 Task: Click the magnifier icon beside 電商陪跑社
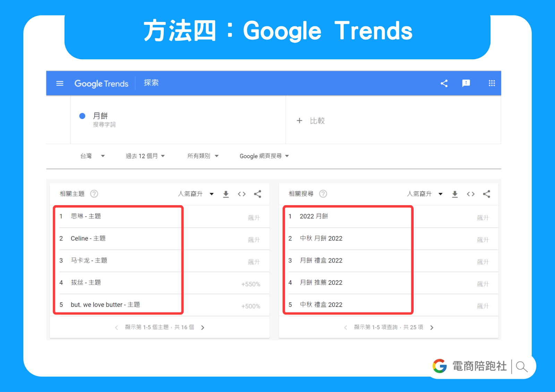pyautogui.click(x=522, y=366)
